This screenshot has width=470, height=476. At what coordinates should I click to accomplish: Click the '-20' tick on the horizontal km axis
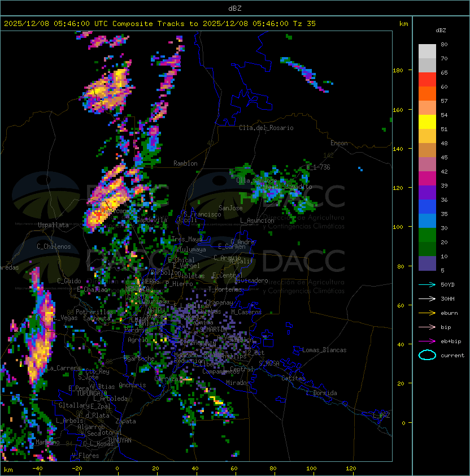click(x=77, y=469)
